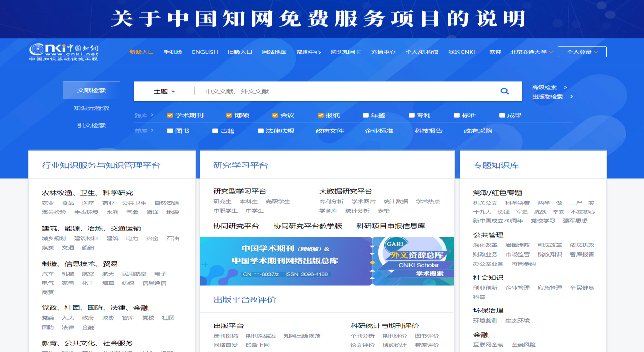Open the 个人登录 dropdown button

(582, 52)
